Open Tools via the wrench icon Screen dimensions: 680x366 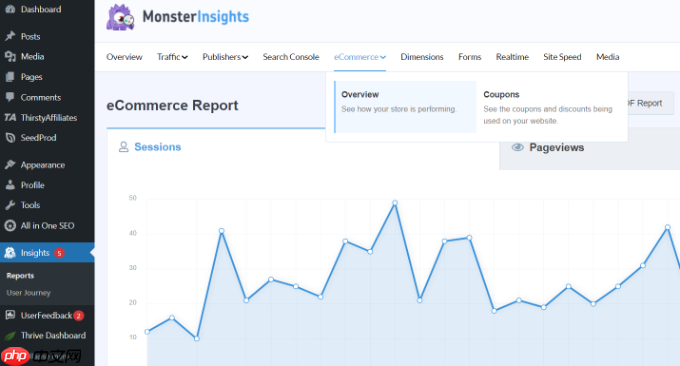pyautogui.click(x=10, y=205)
